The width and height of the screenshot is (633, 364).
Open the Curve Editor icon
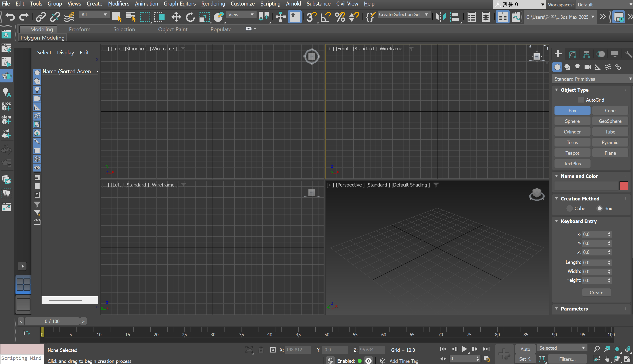516,17
